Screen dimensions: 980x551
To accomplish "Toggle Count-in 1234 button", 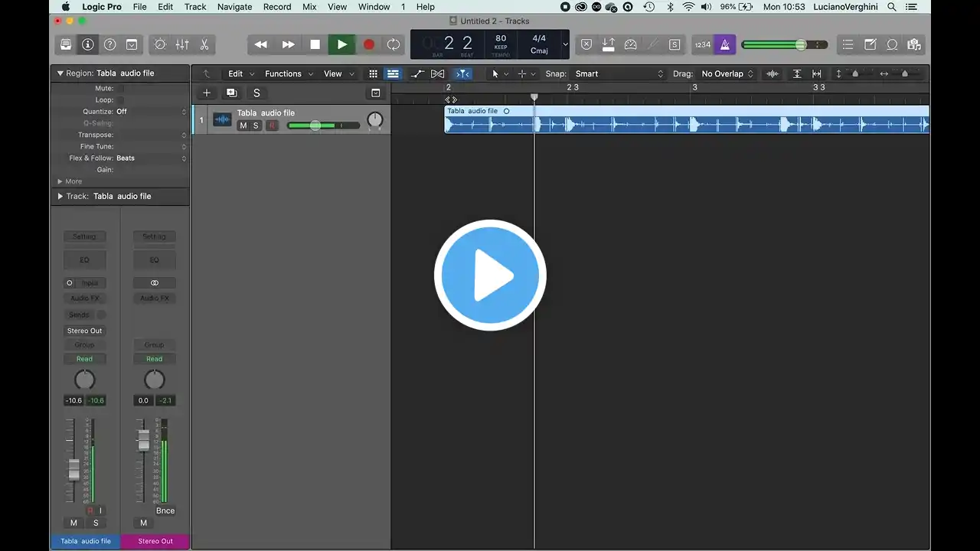I will (x=703, y=44).
